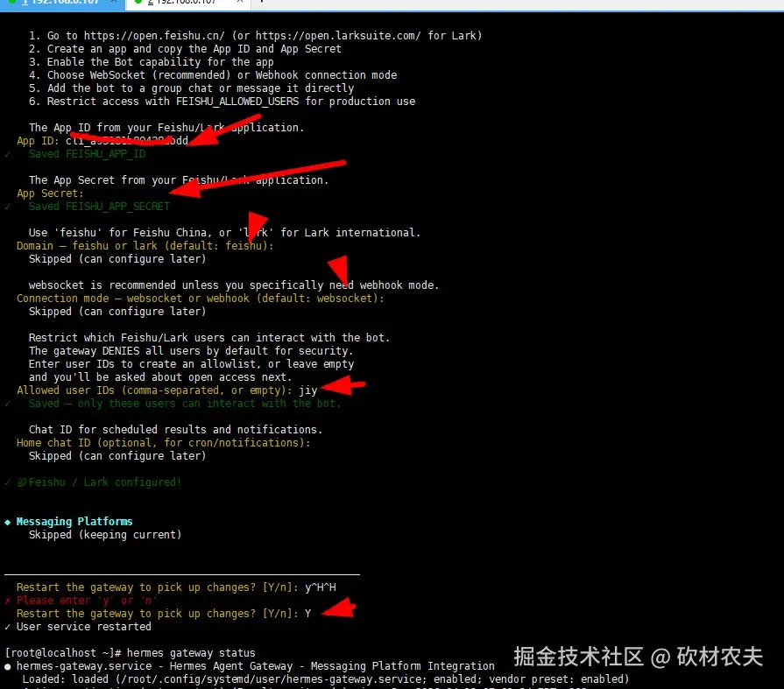784x689 pixels.
Task: Click 'Skipped (can configure later)' under Connection mode
Action: click(117, 312)
